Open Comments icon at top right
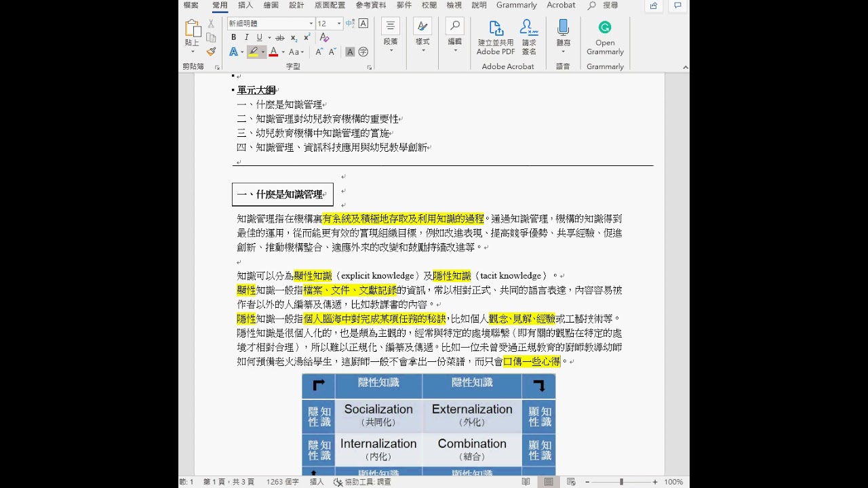The height and width of the screenshot is (488, 868). (677, 5)
